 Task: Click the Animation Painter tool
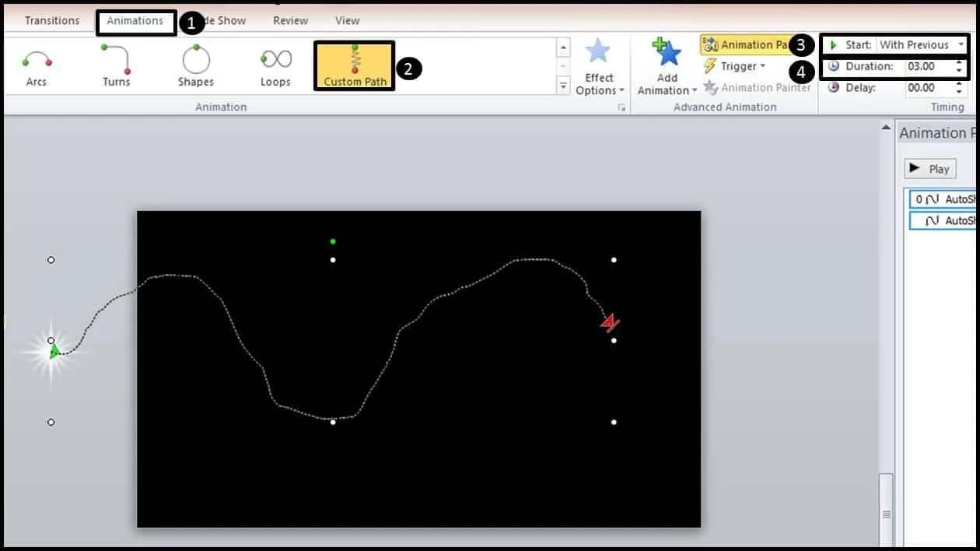pos(756,87)
